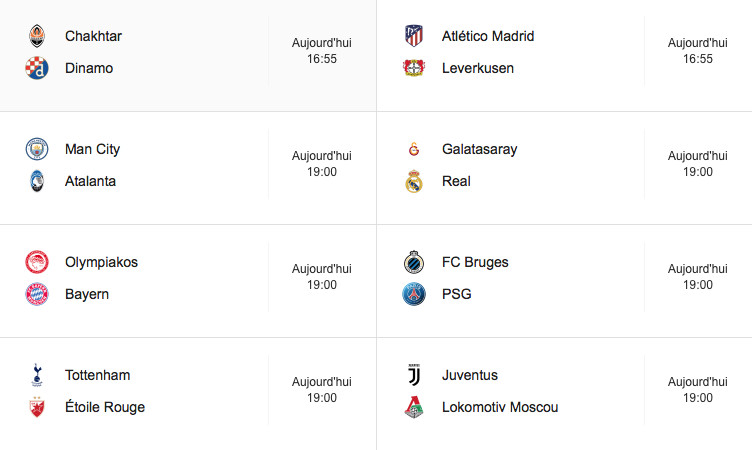Click the FC Bruges crest icon
Image resolution: width=752 pixels, height=450 pixels.
(x=414, y=262)
